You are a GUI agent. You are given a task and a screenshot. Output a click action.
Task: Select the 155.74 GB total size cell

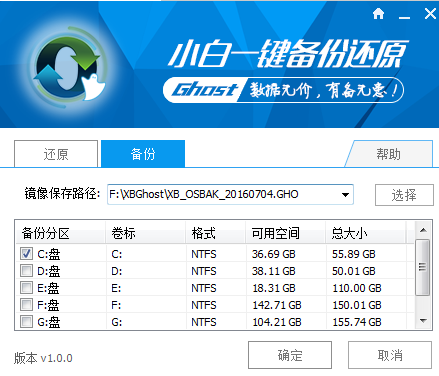tap(357, 322)
